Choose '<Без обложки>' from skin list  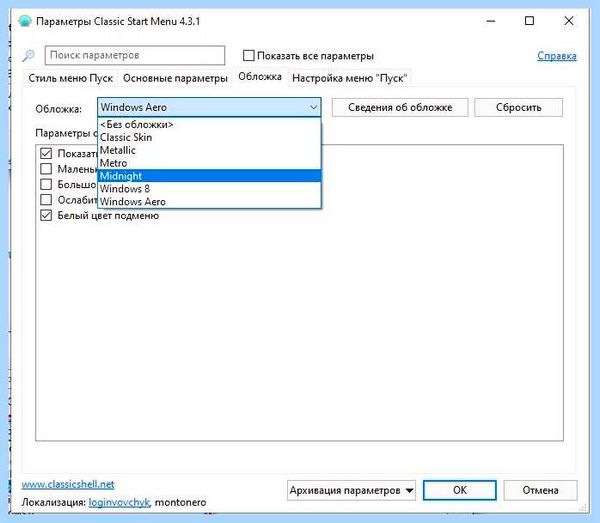(x=209, y=124)
